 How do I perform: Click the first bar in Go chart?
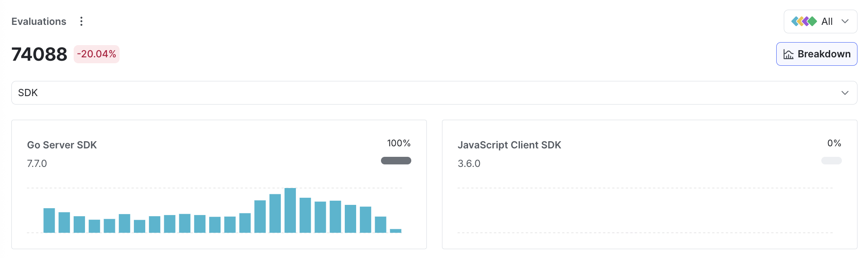point(49,220)
